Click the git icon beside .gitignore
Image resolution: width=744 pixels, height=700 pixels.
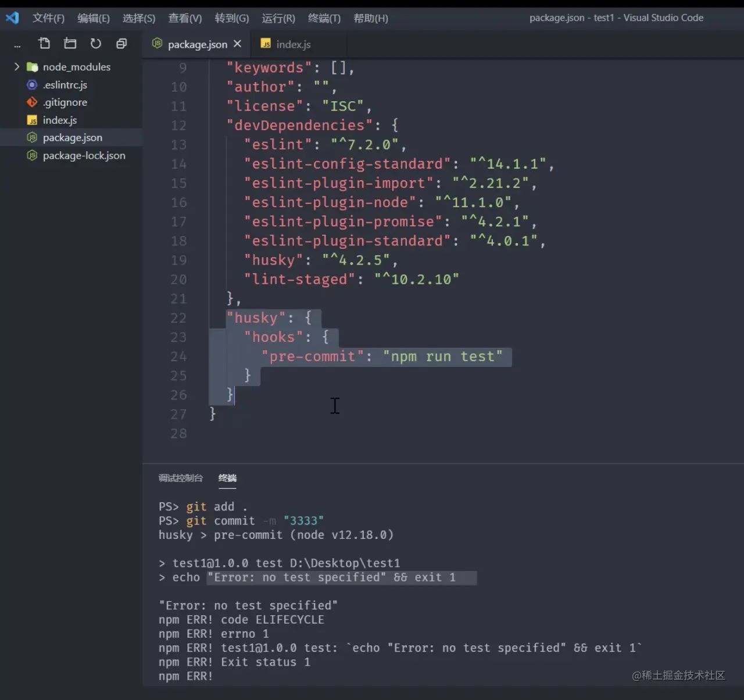(x=32, y=102)
